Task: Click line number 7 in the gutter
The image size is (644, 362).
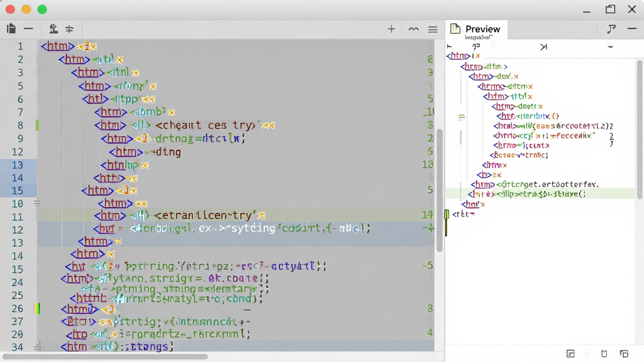Action: coord(20,112)
